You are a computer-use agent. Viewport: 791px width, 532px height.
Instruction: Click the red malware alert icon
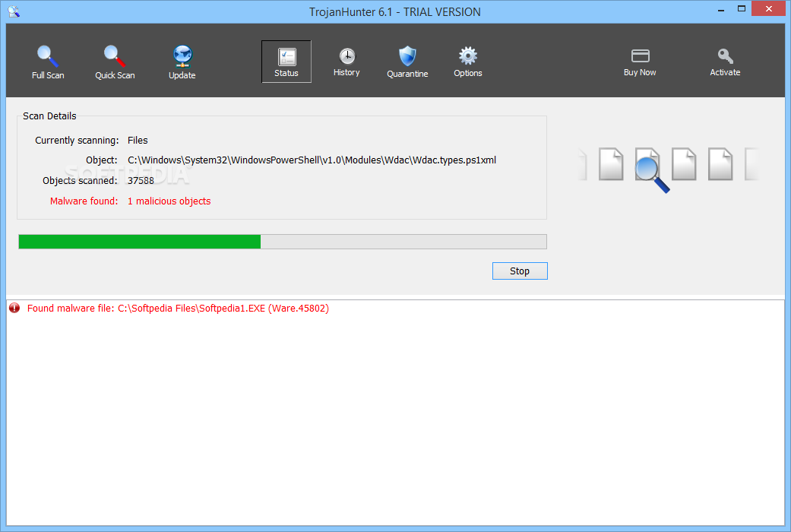pyautogui.click(x=14, y=308)
